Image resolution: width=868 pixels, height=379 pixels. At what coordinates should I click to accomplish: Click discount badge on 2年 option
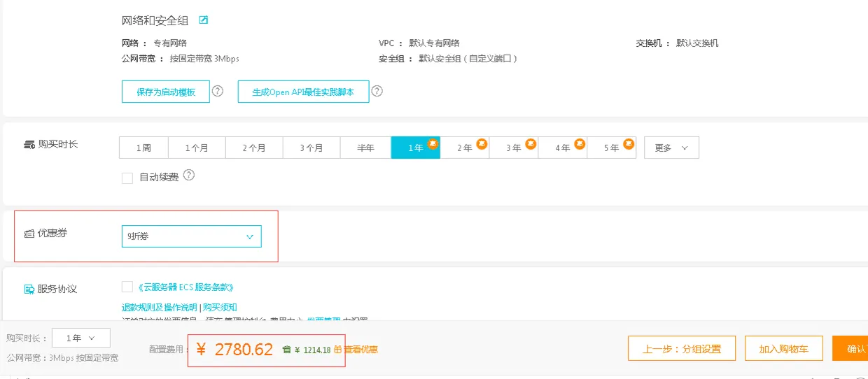482,144
